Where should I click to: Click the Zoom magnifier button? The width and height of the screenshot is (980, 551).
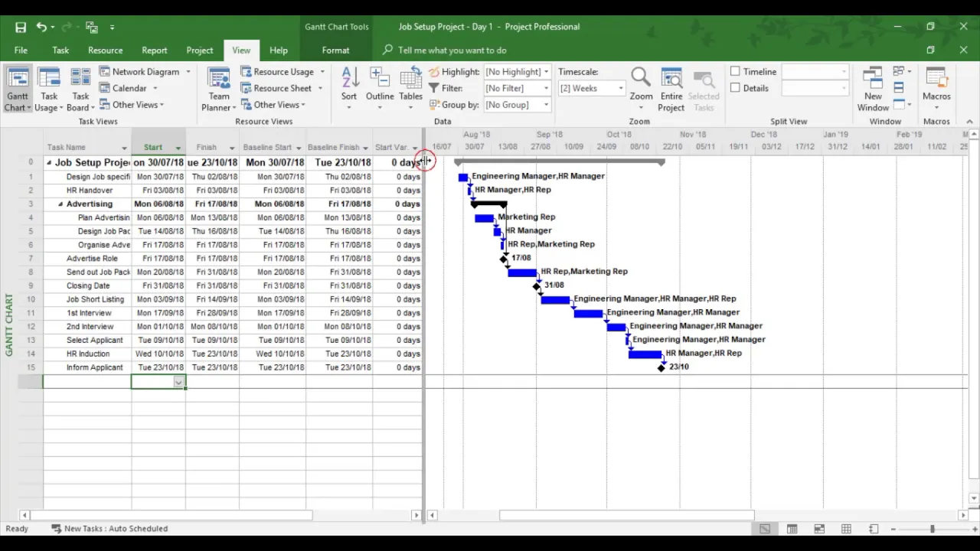(641, 88)
